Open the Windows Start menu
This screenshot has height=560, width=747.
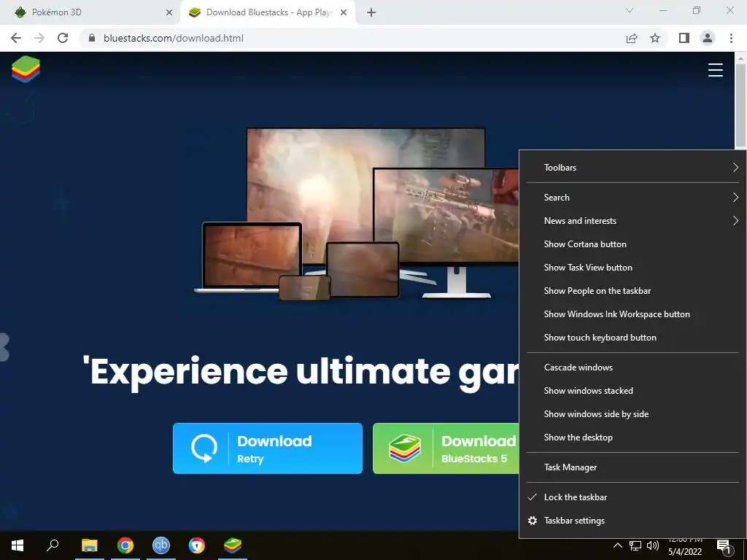pos(18,545)
